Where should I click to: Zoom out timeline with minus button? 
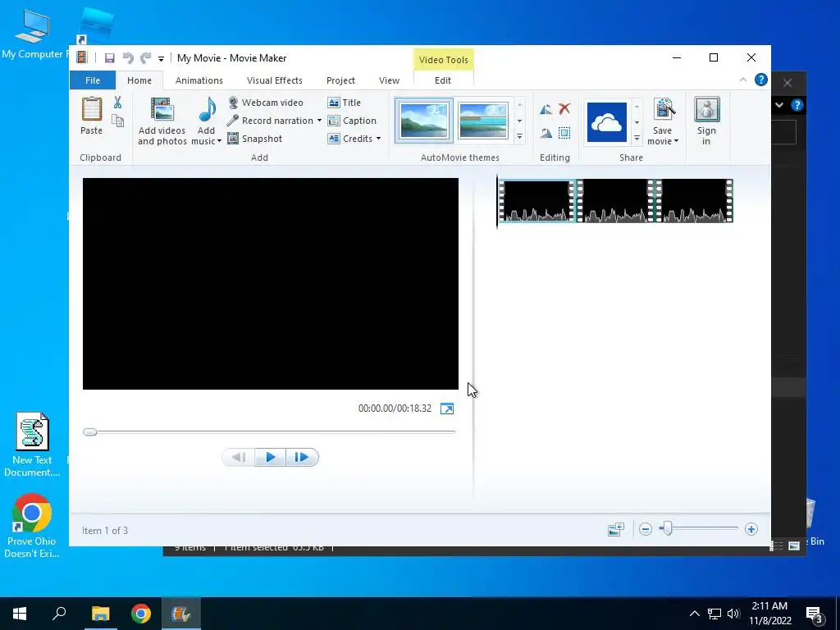point(646,530)
